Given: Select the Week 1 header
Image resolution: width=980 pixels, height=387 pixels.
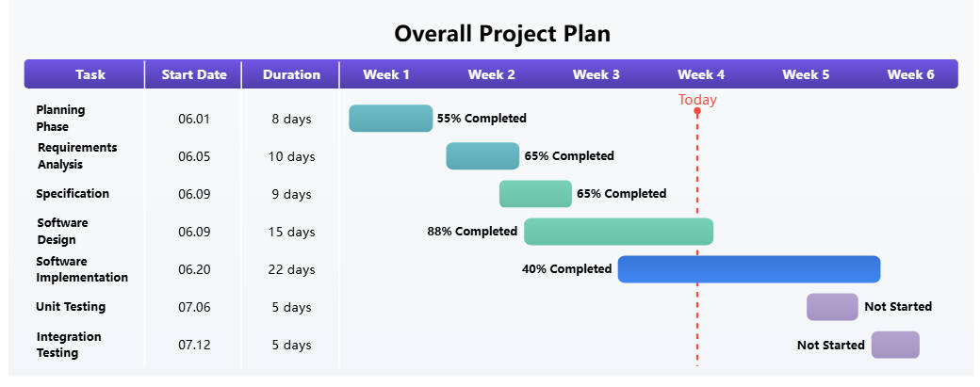Looking at the screenshot, I should (386, 74).
